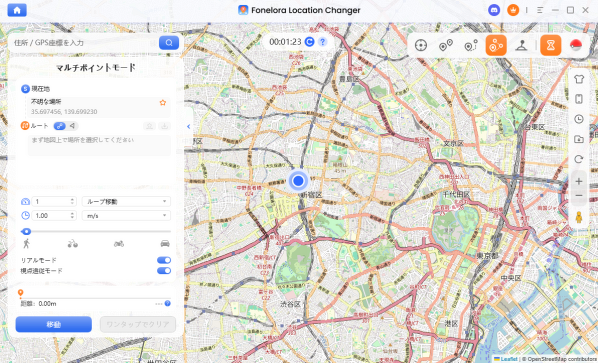
Task: Click the street view pegman icon
Action: click(579, 217)
